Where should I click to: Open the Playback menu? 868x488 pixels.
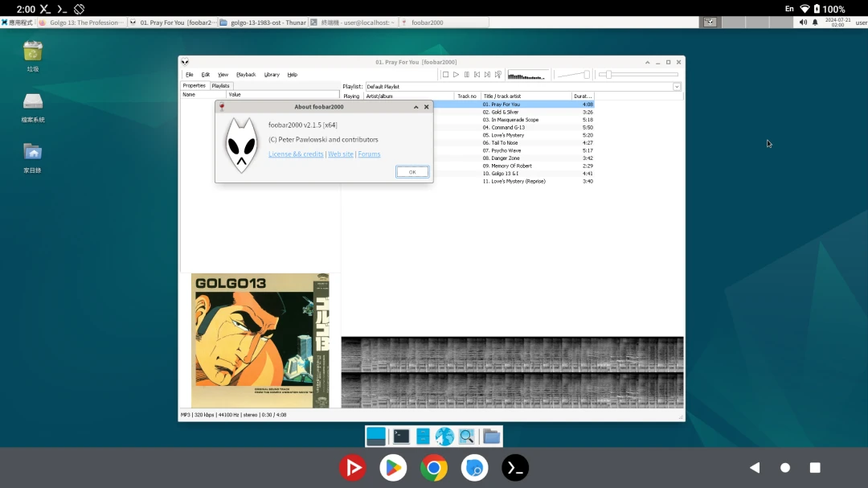point(246,75)
